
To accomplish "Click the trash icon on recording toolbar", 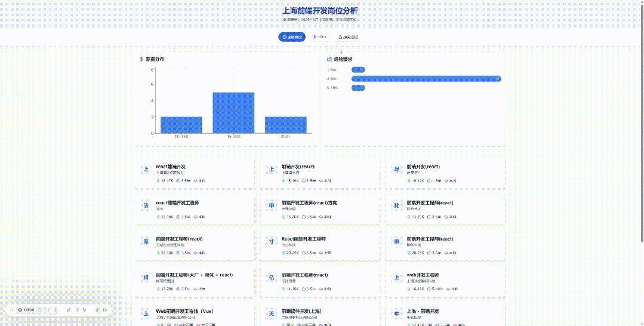I will 56,310.
